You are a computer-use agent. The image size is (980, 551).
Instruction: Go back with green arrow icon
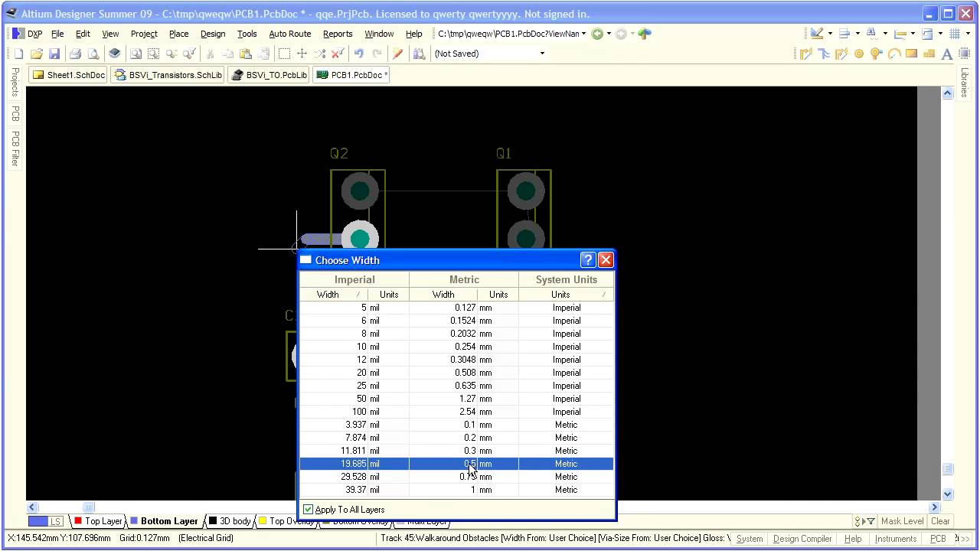597,34
